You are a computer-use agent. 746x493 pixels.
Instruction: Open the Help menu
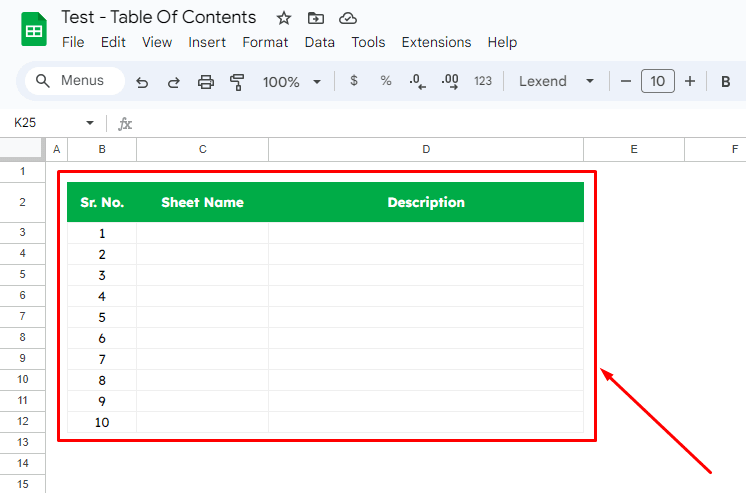(x=502, y=42)
